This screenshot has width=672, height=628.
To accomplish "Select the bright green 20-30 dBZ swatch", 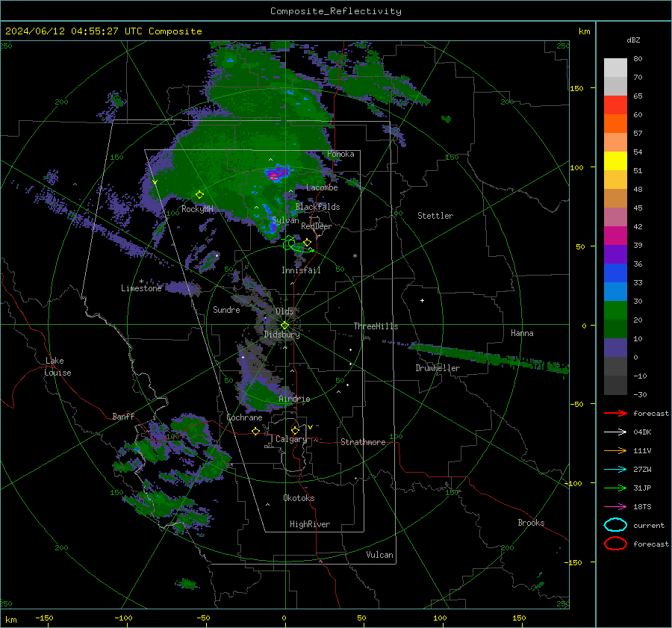I will coord(615,311).
